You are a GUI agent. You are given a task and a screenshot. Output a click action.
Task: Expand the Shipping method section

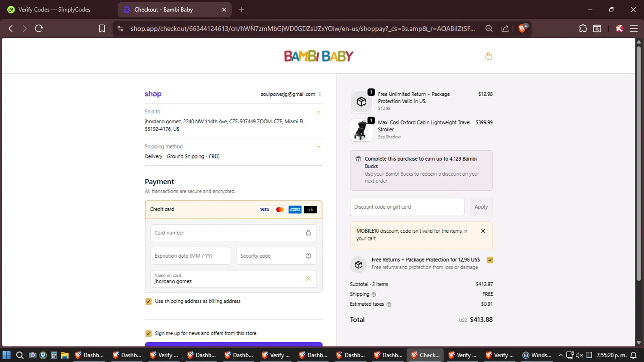pyautogui.click(x=318, y=147)
